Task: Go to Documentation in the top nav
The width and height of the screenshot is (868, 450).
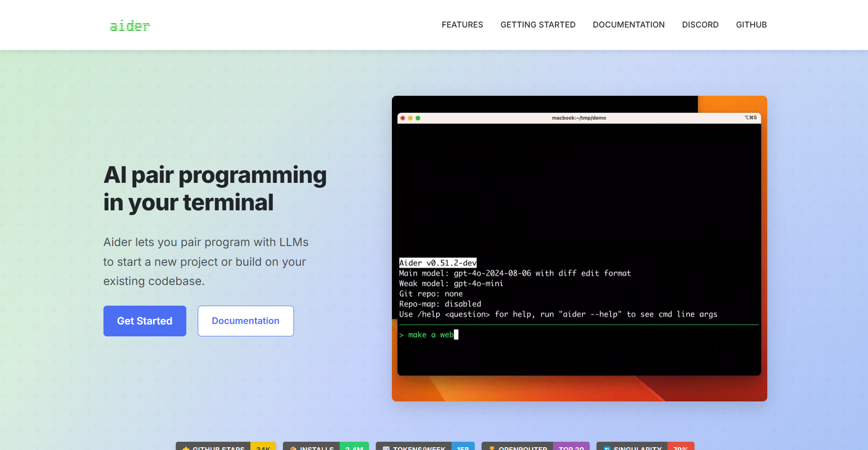Action: pyautogui.click(x=629, y=25)
